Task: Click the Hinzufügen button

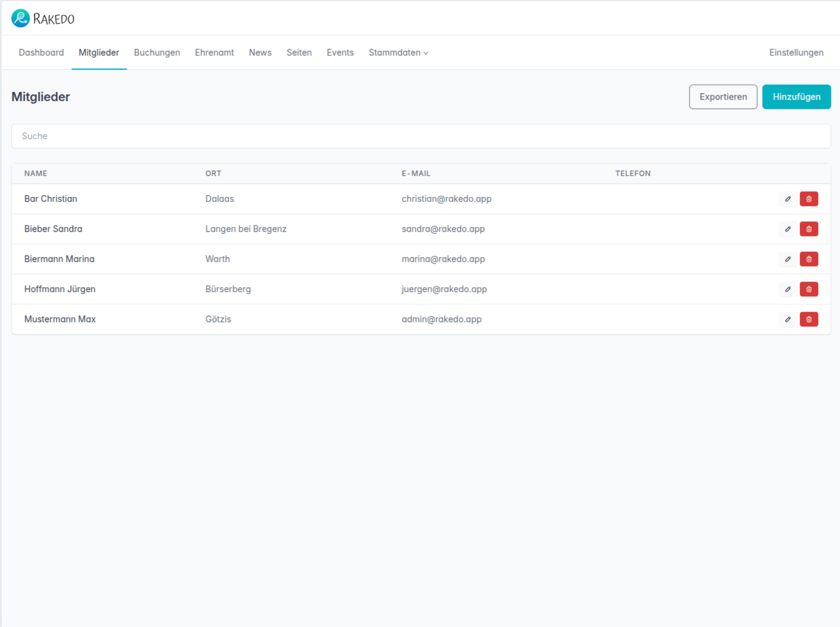Action: pyautogui.click(x=796, y=97)
